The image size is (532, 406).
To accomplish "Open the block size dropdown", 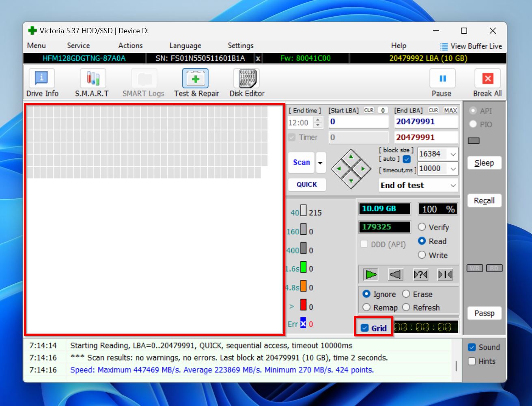I will (453, 154).
